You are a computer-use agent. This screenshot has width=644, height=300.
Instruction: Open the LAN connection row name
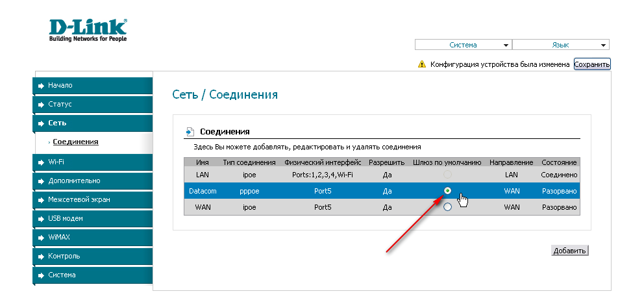203,175
